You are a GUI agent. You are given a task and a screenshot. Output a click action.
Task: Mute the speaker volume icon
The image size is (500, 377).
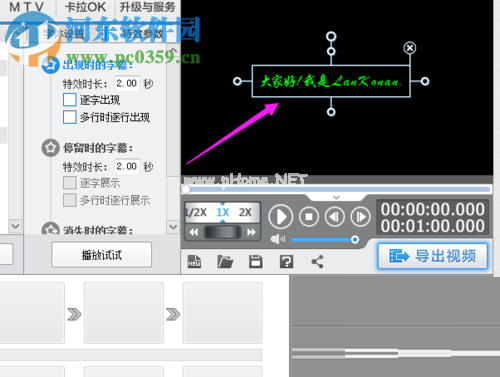click(x=277, y=239)
